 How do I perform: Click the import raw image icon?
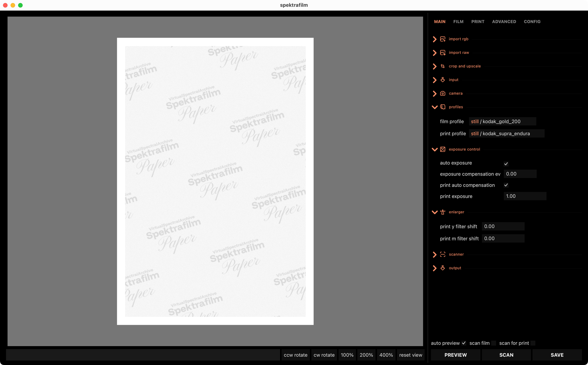tap(443, 52)
